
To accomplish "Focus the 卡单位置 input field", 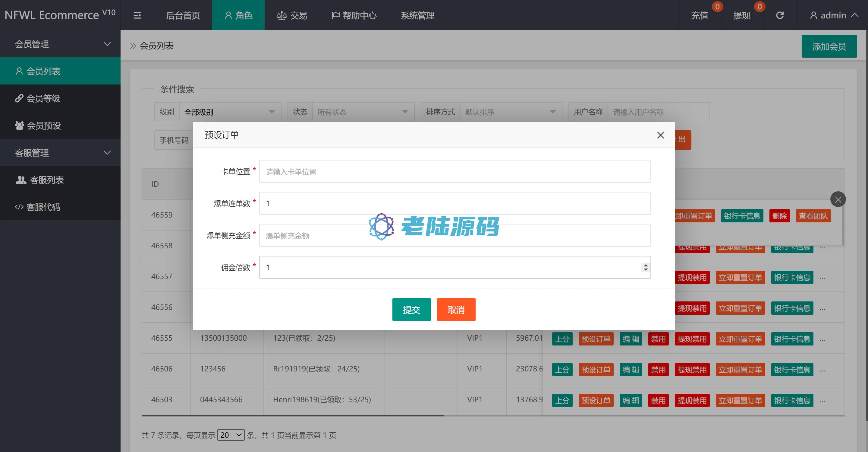I will click(x=454, y=172).
